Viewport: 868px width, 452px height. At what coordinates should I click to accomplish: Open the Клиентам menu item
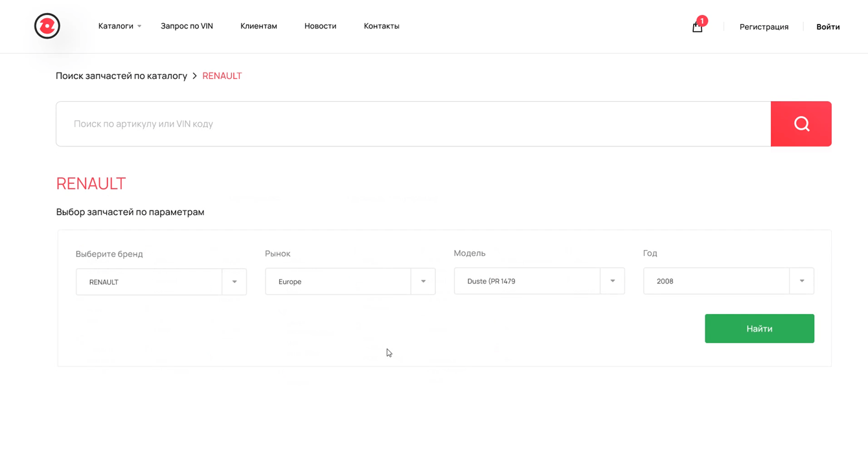pyautogui.click(x=258, y=26)
